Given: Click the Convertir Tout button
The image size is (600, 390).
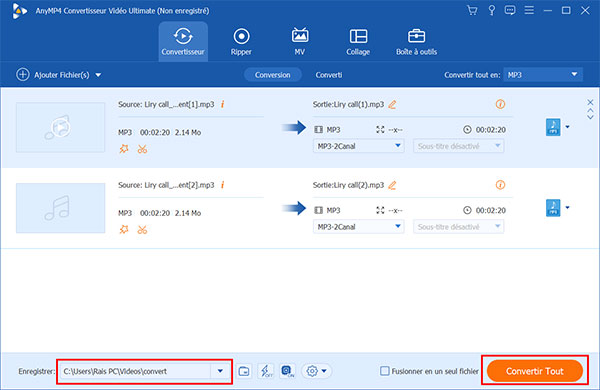Looking at the screenshot, I should click(535, 371).
